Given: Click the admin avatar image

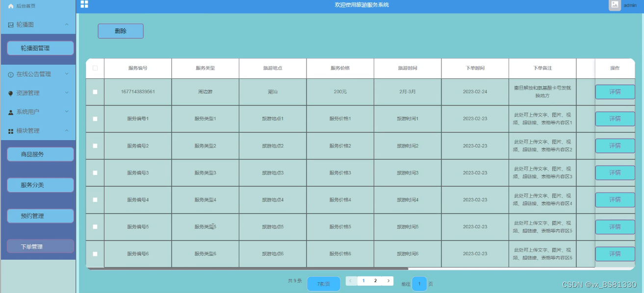Looking at the screenshot, I should click(615, 5).
